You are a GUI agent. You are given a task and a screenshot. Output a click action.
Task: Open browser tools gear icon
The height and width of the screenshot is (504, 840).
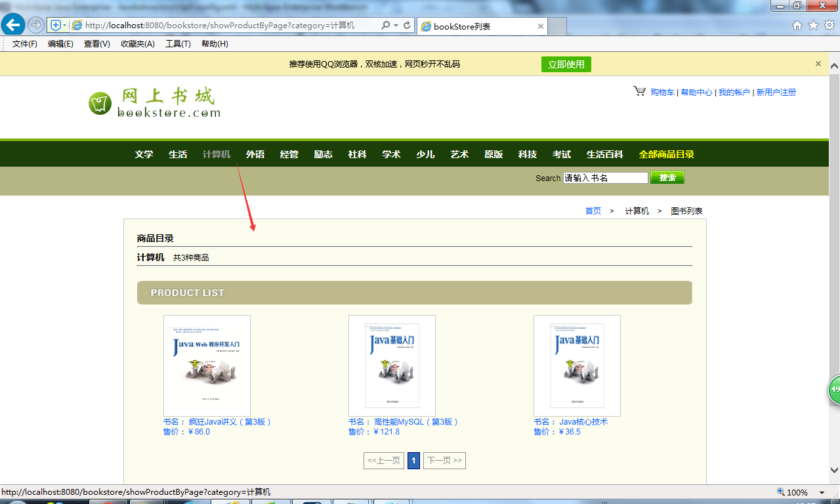pyautogui.click(x=829, y=26)
